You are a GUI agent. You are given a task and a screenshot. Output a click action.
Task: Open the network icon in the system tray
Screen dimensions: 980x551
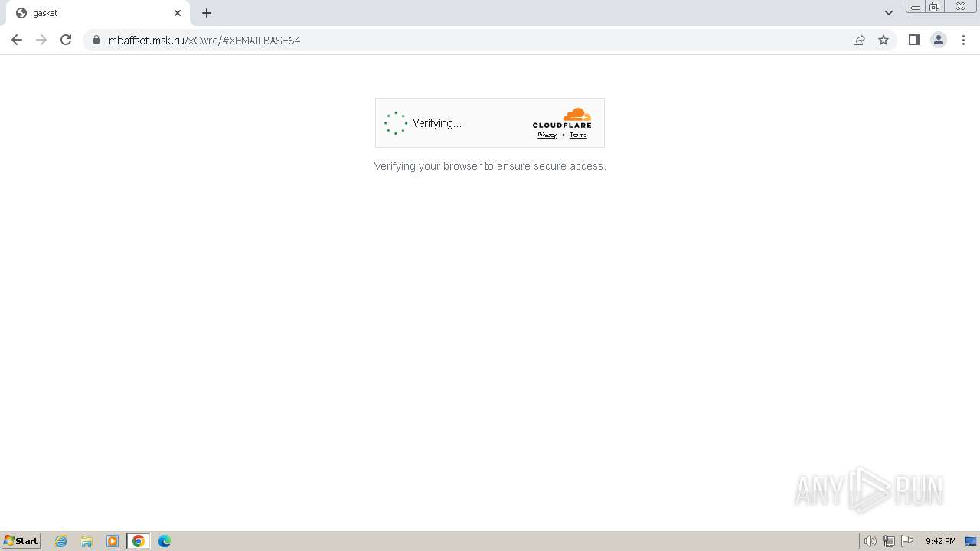pos(889,541)
